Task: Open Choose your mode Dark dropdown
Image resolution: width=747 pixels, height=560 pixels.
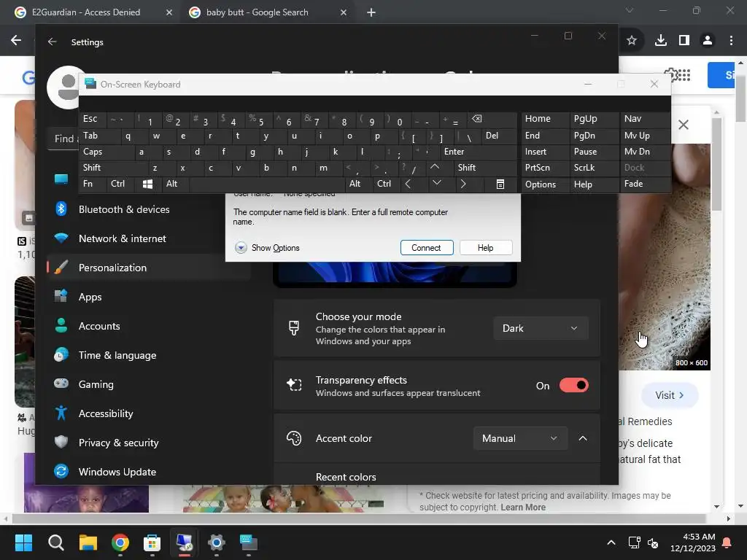Action: point(541,329)
